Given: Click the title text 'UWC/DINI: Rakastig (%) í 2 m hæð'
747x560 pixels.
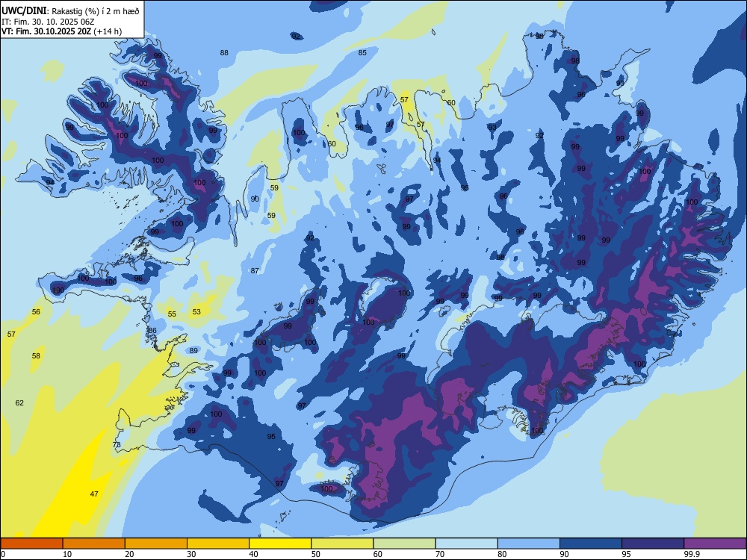Looking at the screenshot, I should pyautogui.click(x=70, y=11).
